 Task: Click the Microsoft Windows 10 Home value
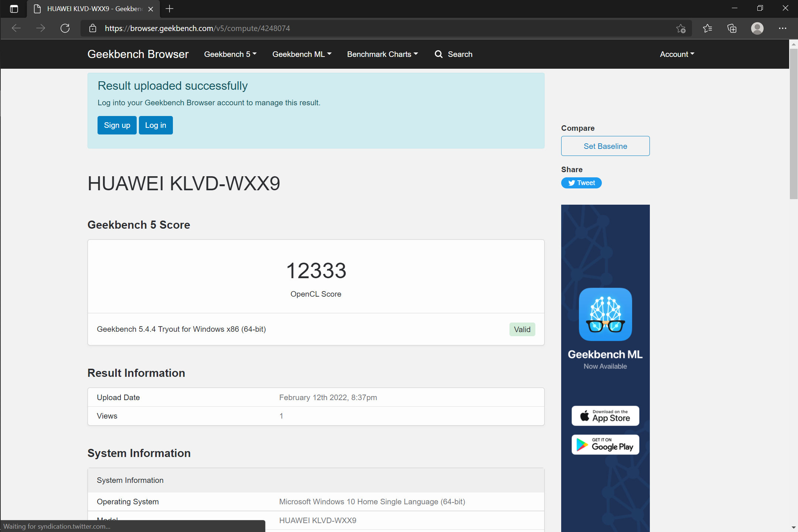[x=372, y=502]
